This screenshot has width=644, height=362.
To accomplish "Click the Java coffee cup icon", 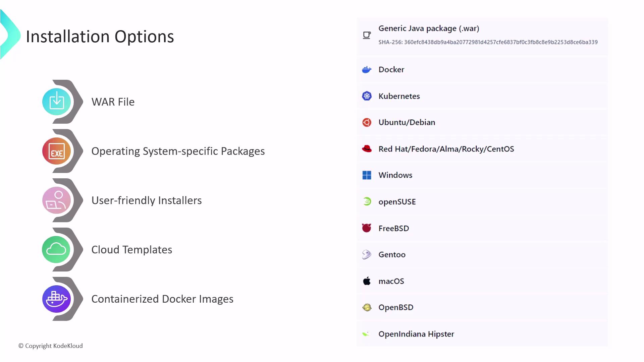I will 367,35.
